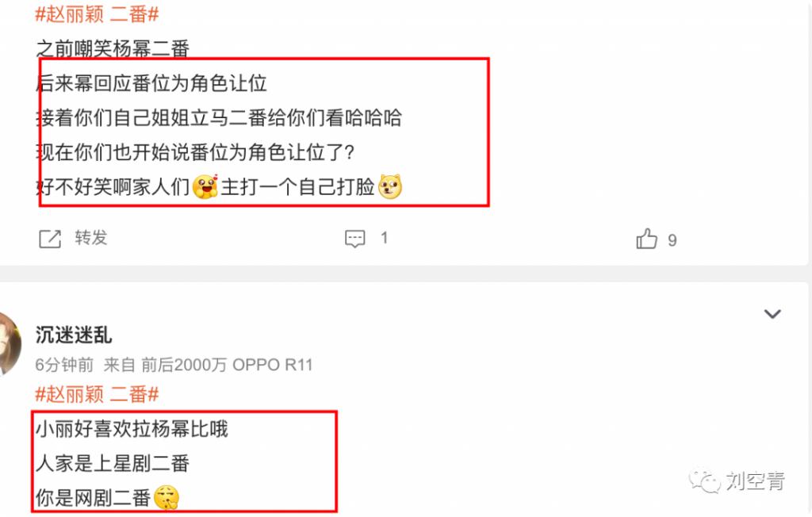Click the 前后2000万 OPPO R11 source link
The width and height of the screenshot is (812, 517).
[x=227, y=365]
